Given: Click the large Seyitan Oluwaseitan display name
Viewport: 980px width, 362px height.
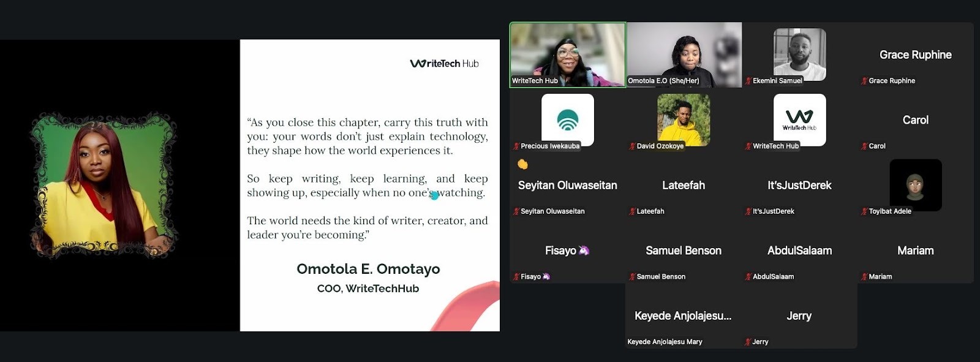Looking at the screenshot, I should (x=568, y=185).
